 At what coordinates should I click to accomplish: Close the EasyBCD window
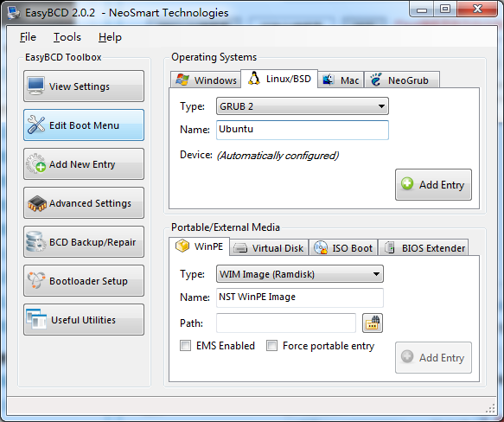pos(477,9)
